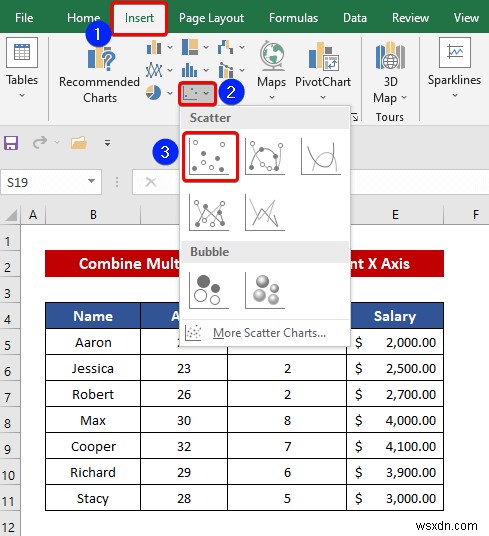Open the Tables menu icon

tap(22, 52)
